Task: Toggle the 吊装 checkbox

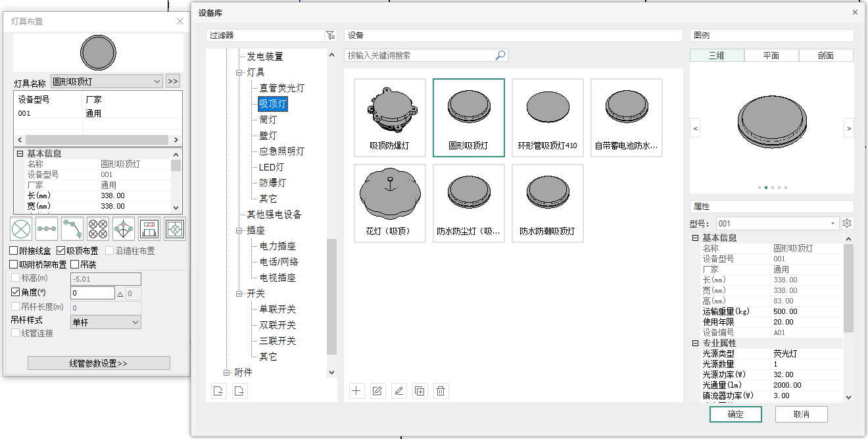Action: [75, 265]
